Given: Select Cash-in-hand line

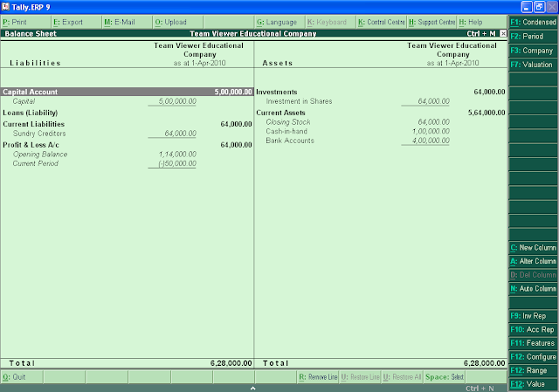Looking at the screenshot, I should (x=286, y=131).
